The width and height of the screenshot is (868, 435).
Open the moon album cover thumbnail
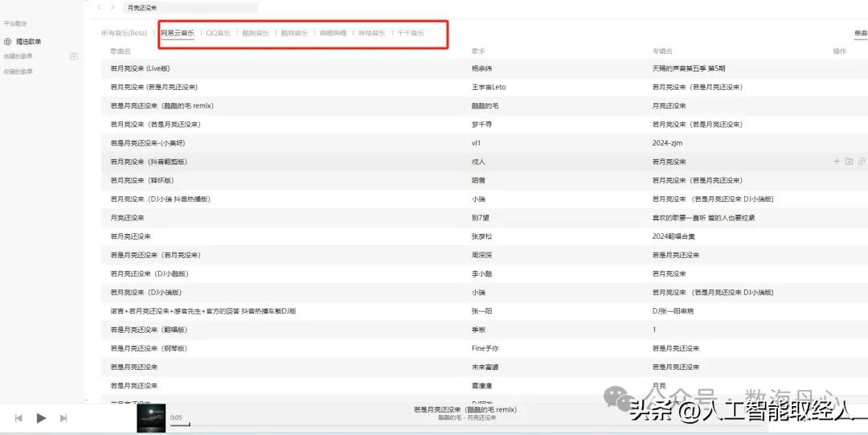coord(151,418)
